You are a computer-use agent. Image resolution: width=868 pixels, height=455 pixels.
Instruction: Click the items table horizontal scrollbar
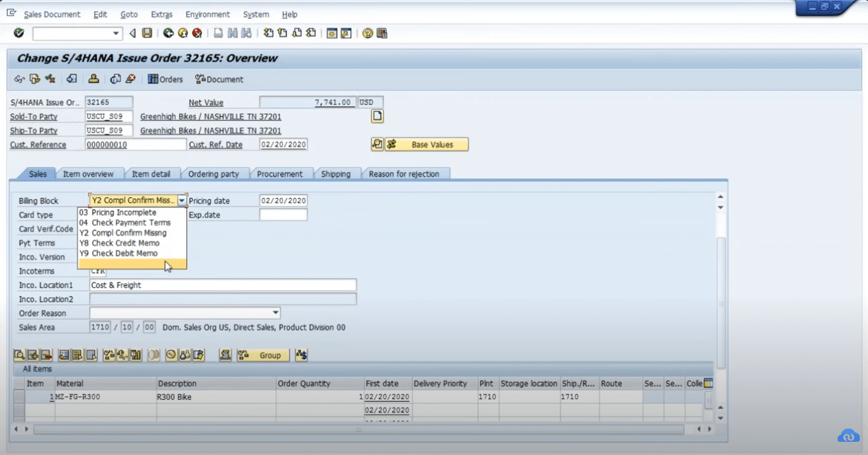(x=357, y=430)
